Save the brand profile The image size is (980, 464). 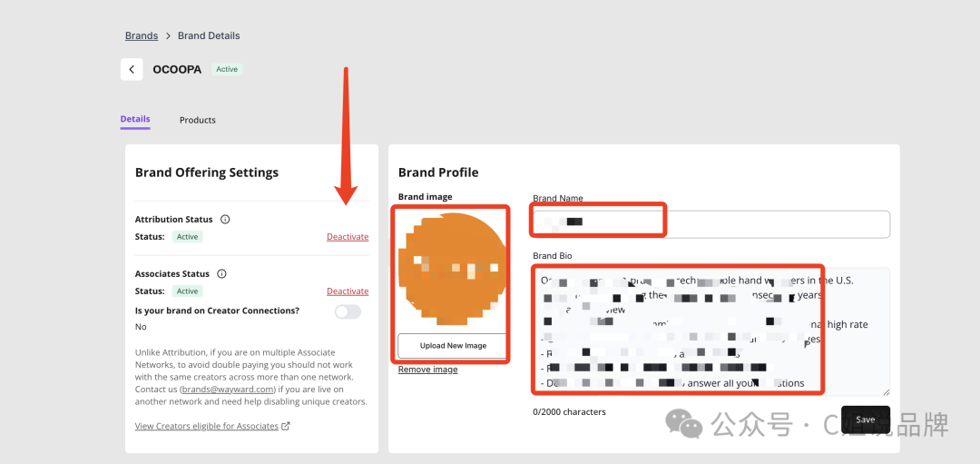click(x=865, y=420)
